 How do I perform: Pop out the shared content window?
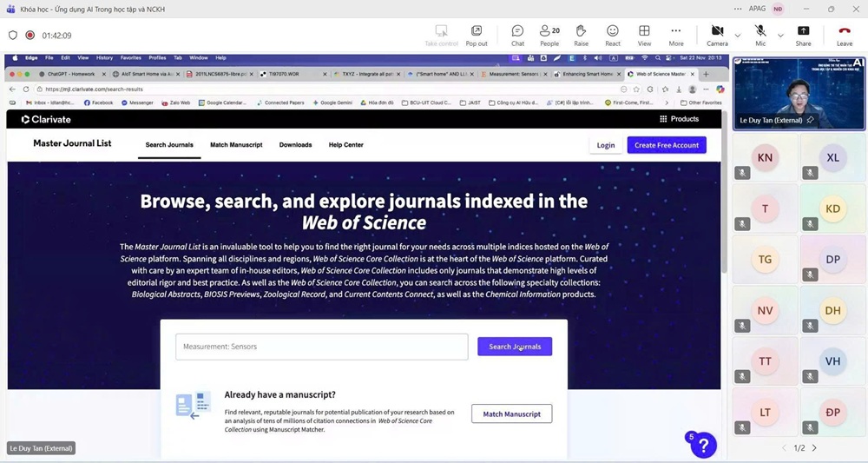477,35
